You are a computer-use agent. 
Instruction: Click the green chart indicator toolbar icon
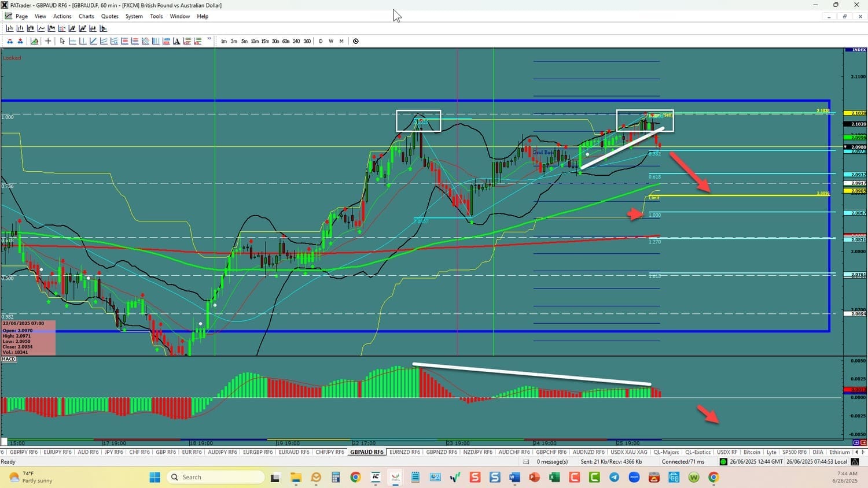click(x=34, y=41)
